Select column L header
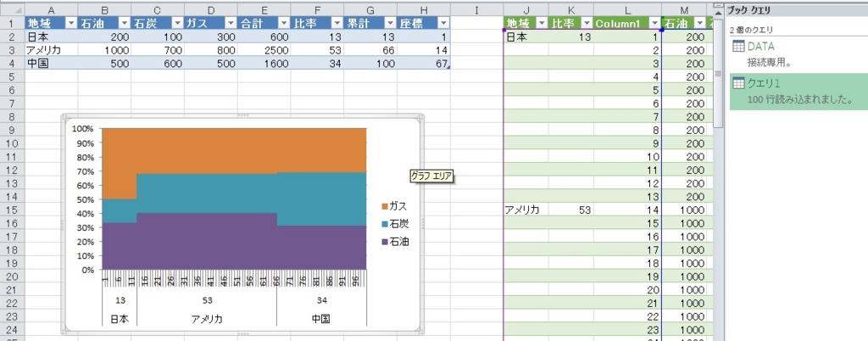This screenshot has height=341, width=868. tap(627, 10)
